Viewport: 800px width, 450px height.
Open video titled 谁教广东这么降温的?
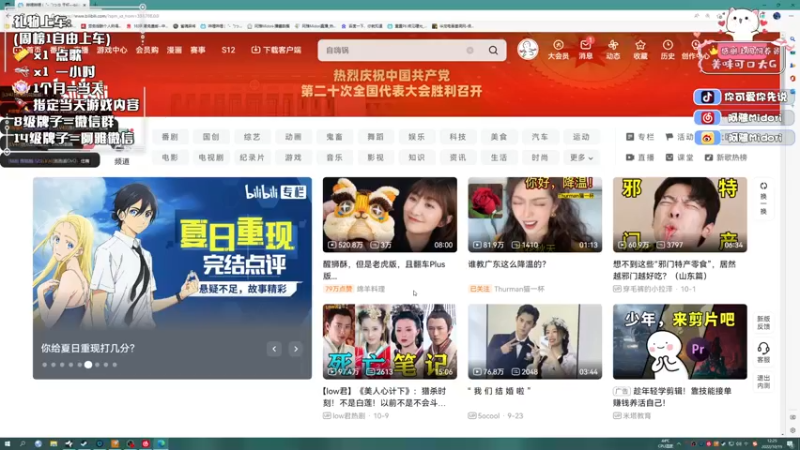point(507,264)
